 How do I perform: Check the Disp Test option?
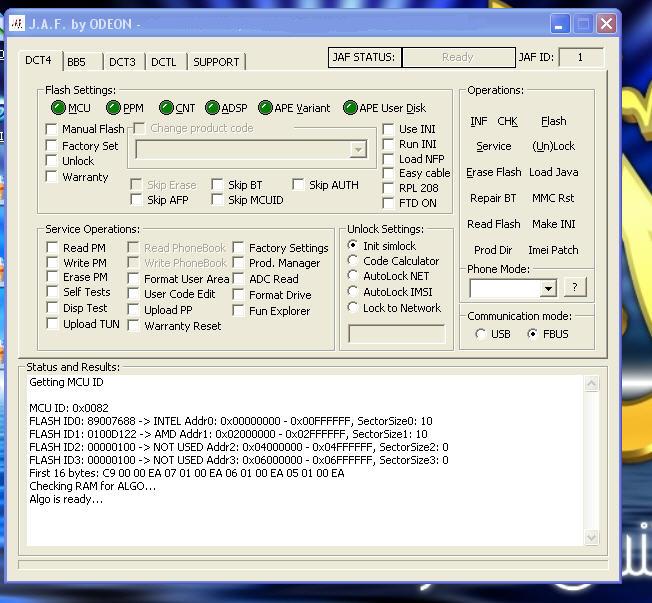click(x=52, y=307)
